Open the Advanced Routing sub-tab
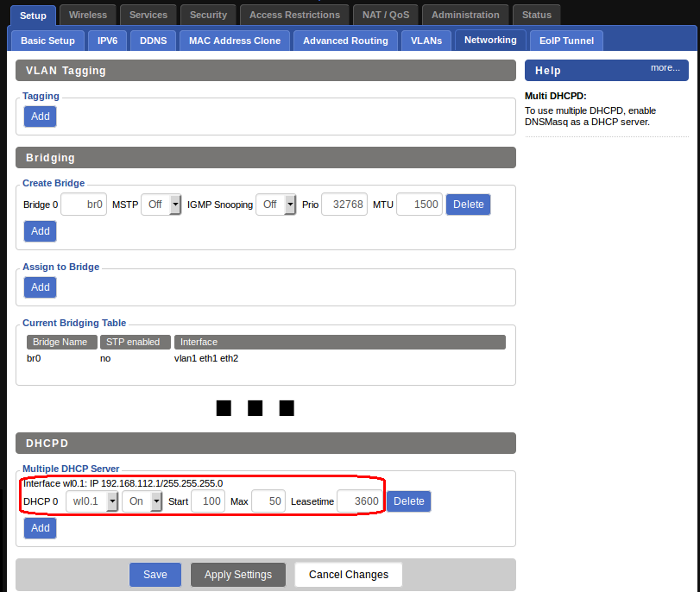Viewport: 700px width, 592px height. [345, 41]
